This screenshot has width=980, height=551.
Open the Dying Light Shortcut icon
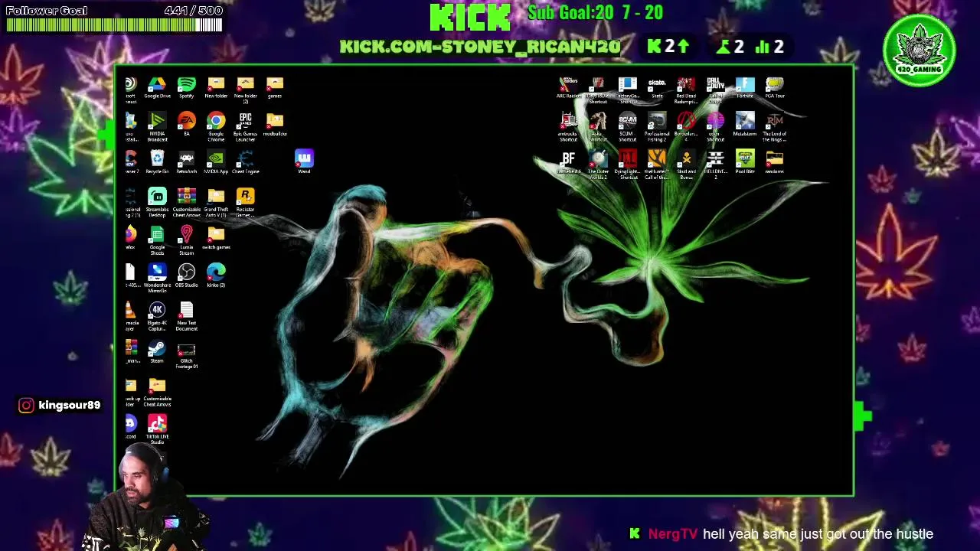[627, 165]
